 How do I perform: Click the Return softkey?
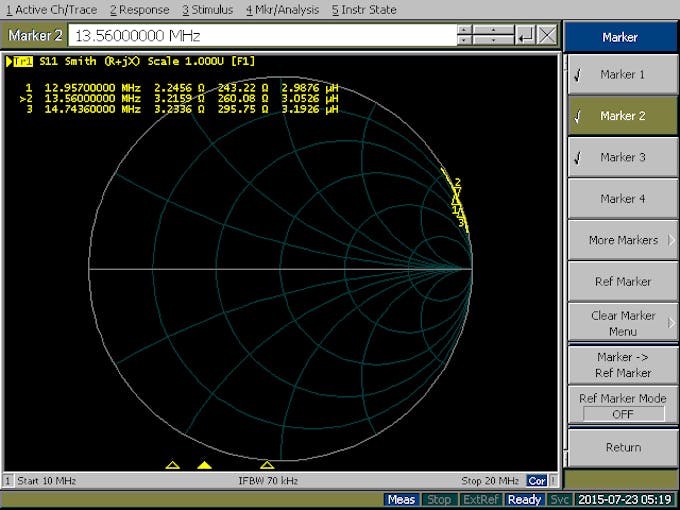pyautogui.click(x=622, y=448)
